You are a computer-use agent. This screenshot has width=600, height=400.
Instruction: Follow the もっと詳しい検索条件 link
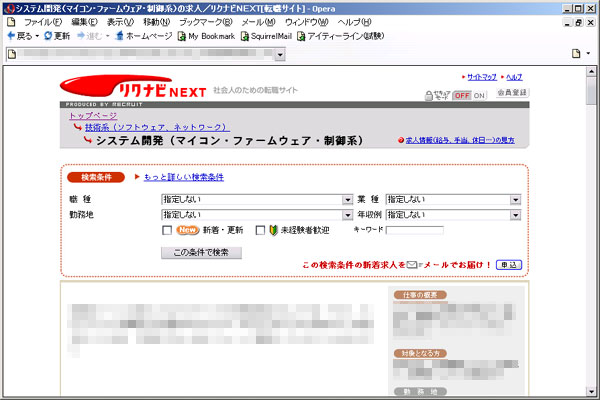click(x=184, y=177)
